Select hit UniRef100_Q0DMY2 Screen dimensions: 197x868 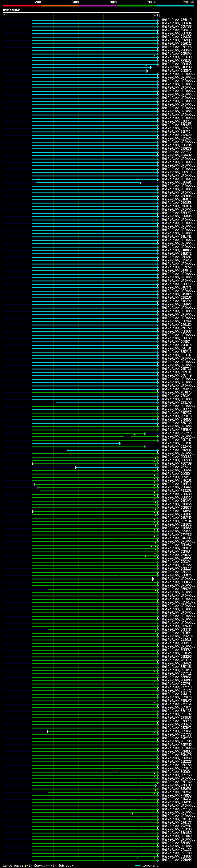click(177, 71)
